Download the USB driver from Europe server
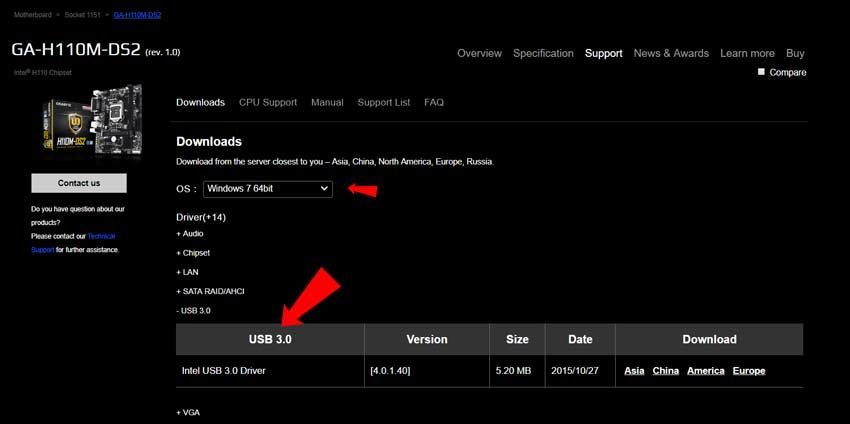Screen dimensions: 850x424 749,371
